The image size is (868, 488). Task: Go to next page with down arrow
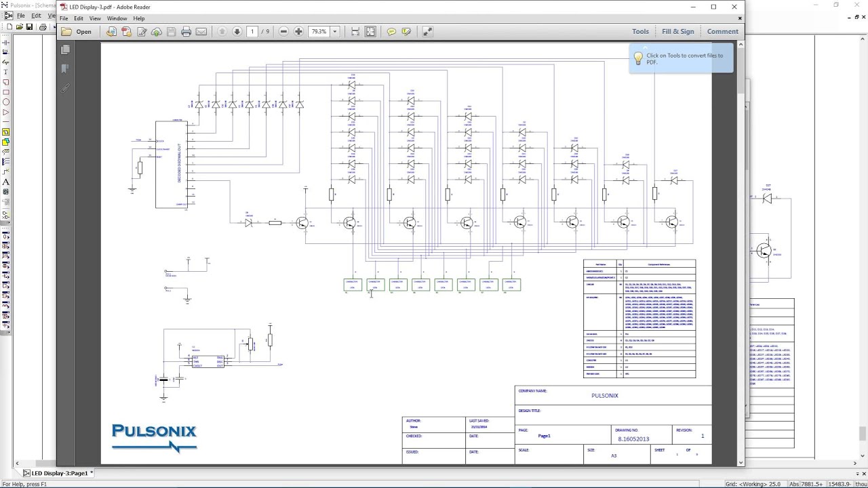point(237,32)
